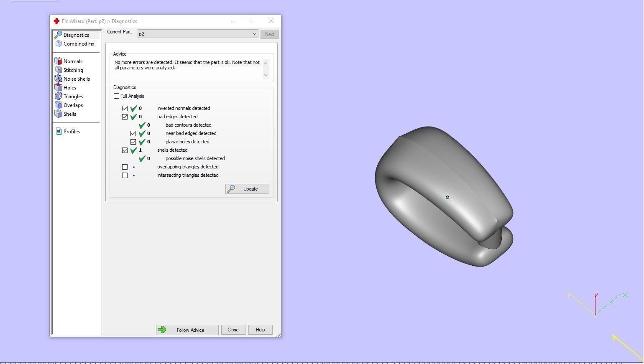This screenshot has height=364, width=644.
Task: Click the Help button
Action: 260,330
